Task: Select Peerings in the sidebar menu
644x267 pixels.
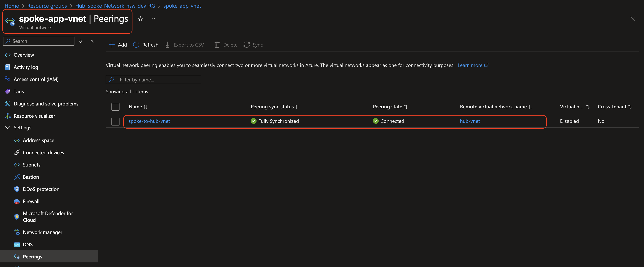Action: click(32, 257)
